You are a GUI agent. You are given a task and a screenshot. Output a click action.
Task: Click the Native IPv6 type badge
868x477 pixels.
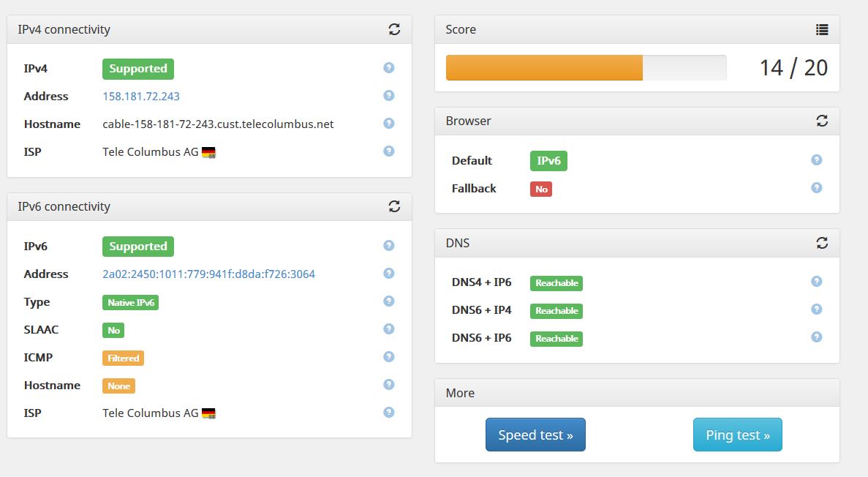[x=130, y=302]
